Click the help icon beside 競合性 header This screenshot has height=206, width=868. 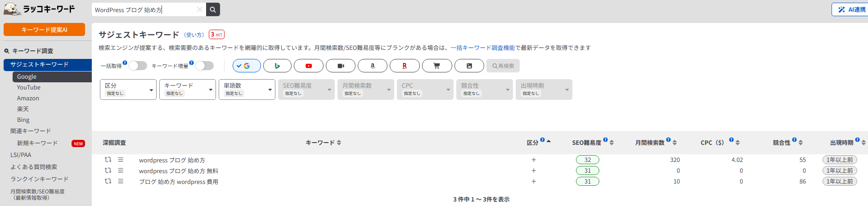tap(794, 140)
